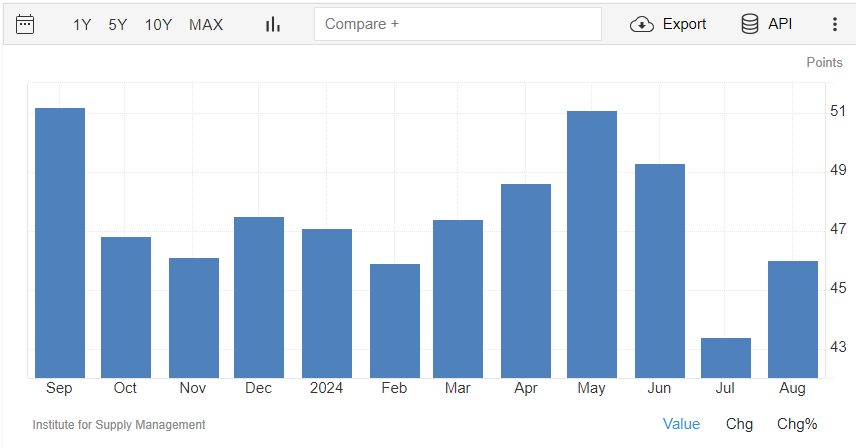Click the Feb x-axis label
Screen dimensions: 856x448
tap(394, 388)
